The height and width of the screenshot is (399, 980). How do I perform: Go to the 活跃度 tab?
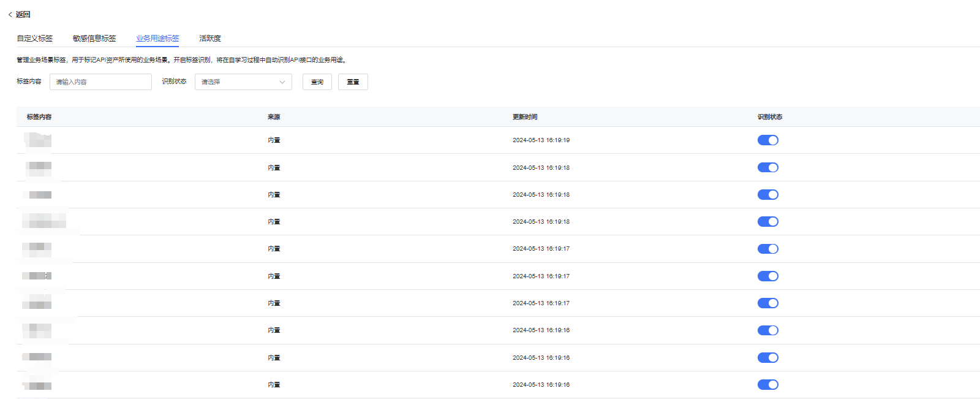[210, 38]
